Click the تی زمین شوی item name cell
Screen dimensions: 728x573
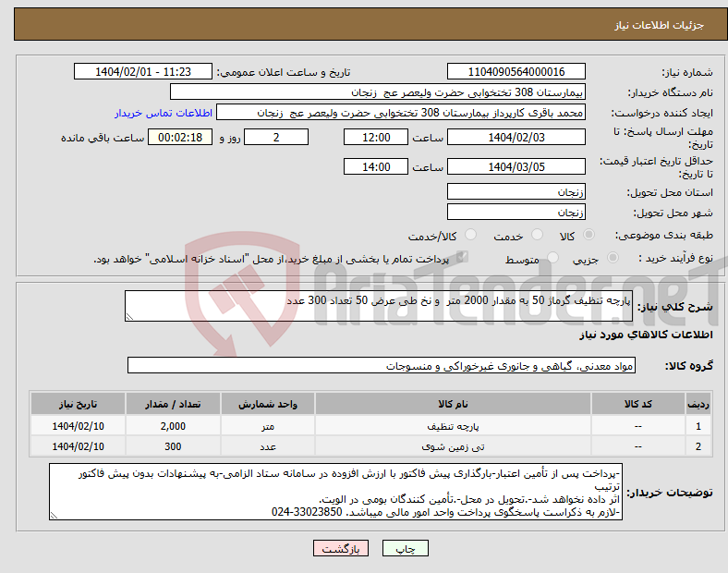(453, 446)
